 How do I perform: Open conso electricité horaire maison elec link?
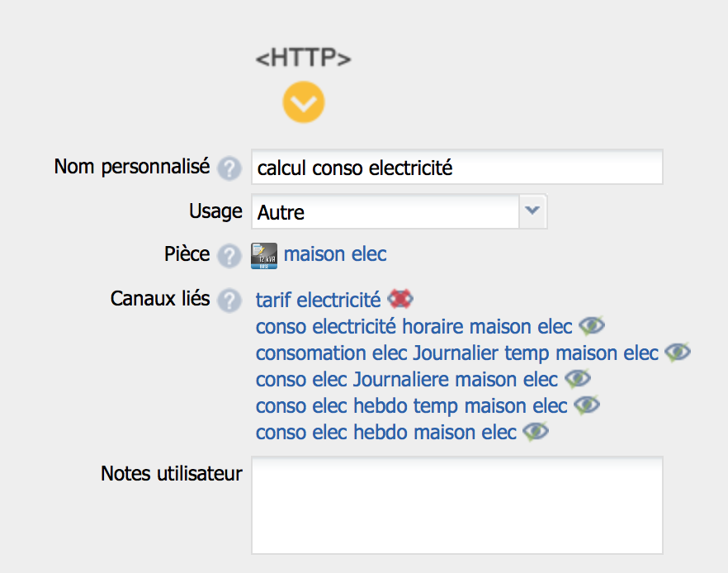tap(414, 326)
